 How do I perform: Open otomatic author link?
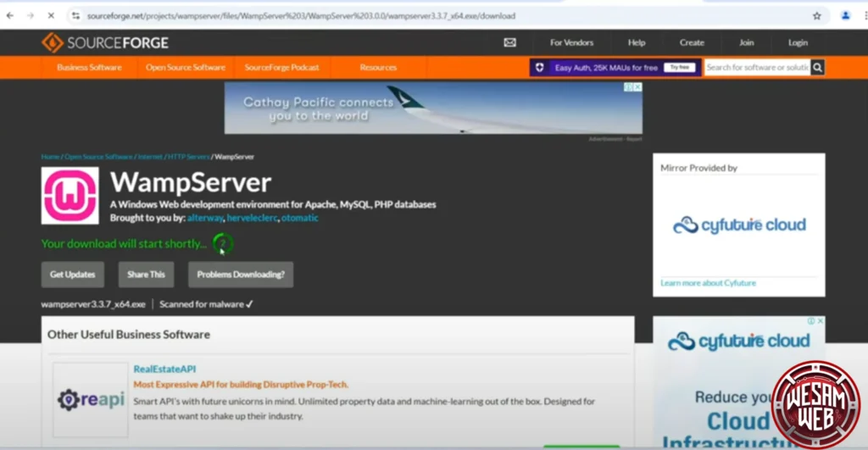pos(299,218)
